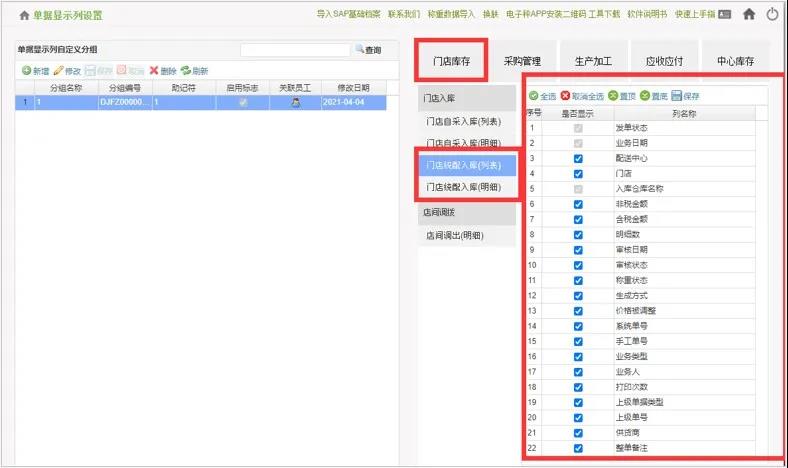Open the 工具下载 link

pyautogui.click(x=604, y=14)
